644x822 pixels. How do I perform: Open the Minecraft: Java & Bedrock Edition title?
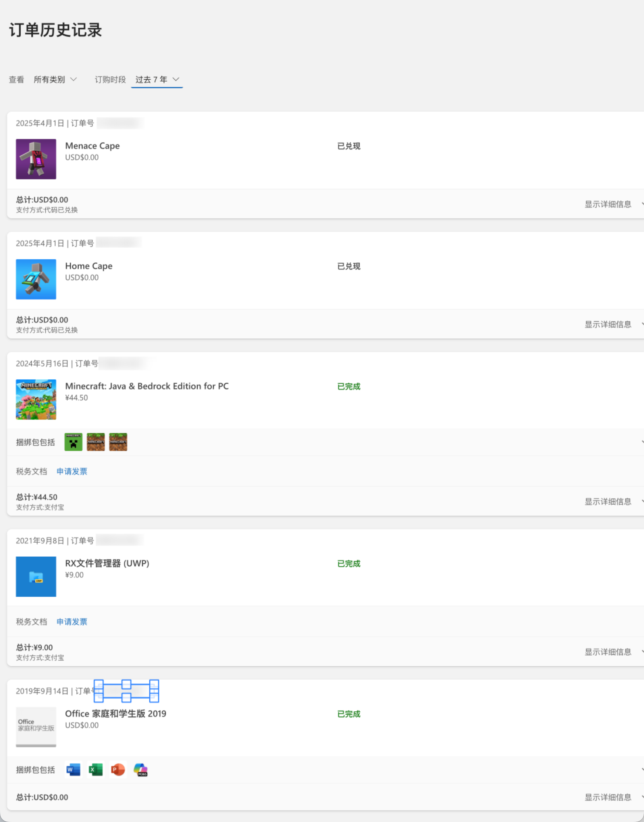tap(147, 386)
